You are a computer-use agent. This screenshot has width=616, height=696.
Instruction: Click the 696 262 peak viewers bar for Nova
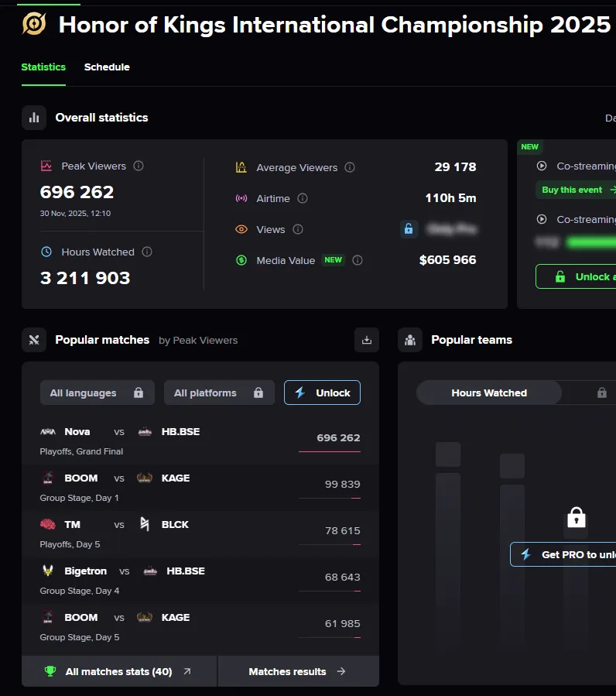pos(330,451)
